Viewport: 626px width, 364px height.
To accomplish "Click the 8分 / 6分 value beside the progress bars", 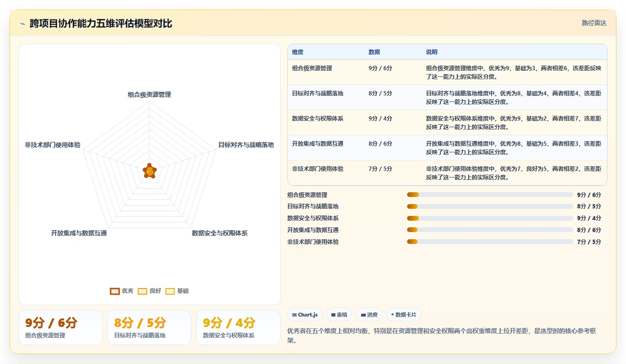I will [589, 230].
